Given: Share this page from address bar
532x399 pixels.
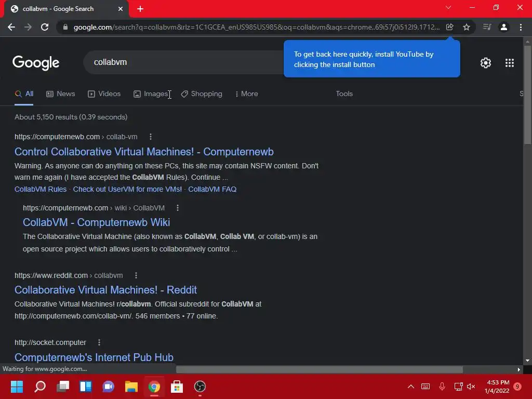Looking at the screenshot, I should pos(449,27).
